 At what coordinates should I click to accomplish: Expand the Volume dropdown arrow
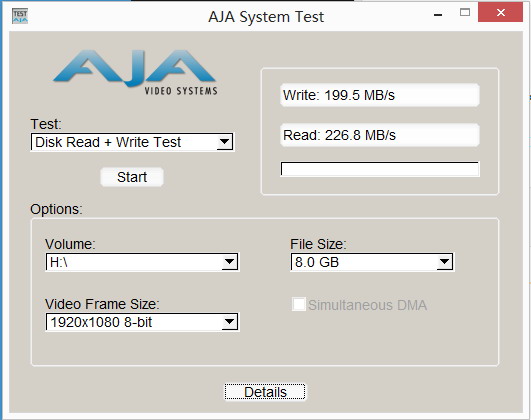click(229, 262)
